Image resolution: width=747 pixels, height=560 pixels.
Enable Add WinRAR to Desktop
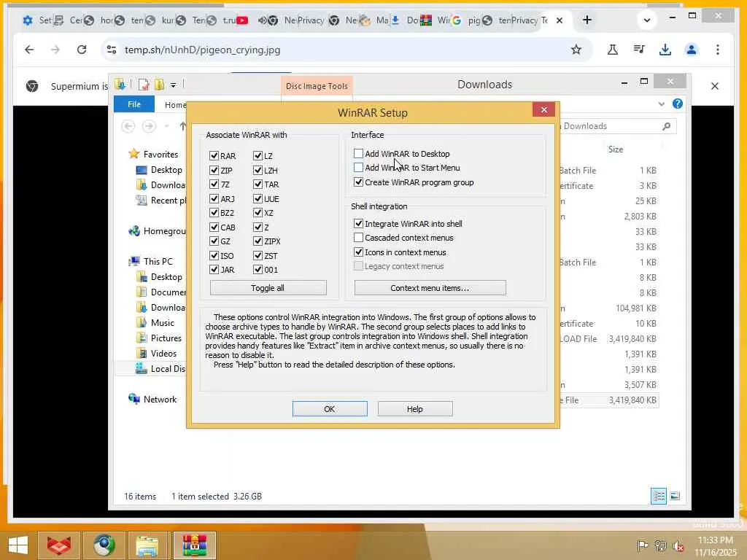point(358,153)
